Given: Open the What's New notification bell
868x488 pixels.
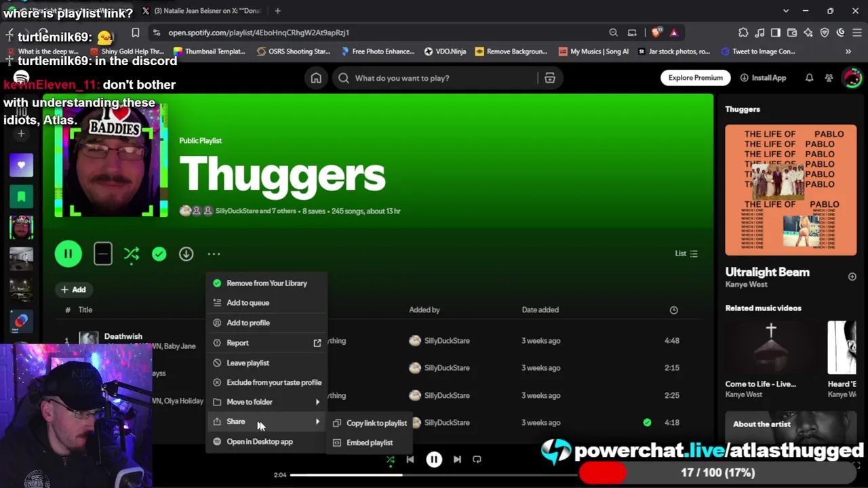Looking at the screenshot, I should pos(809,78).
